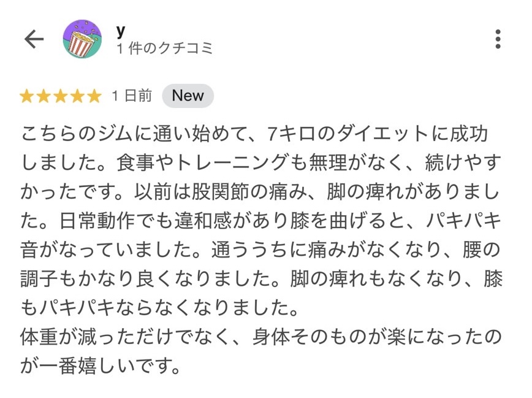
Task: Click the fourth rating star
Action: tap(77, 96)
